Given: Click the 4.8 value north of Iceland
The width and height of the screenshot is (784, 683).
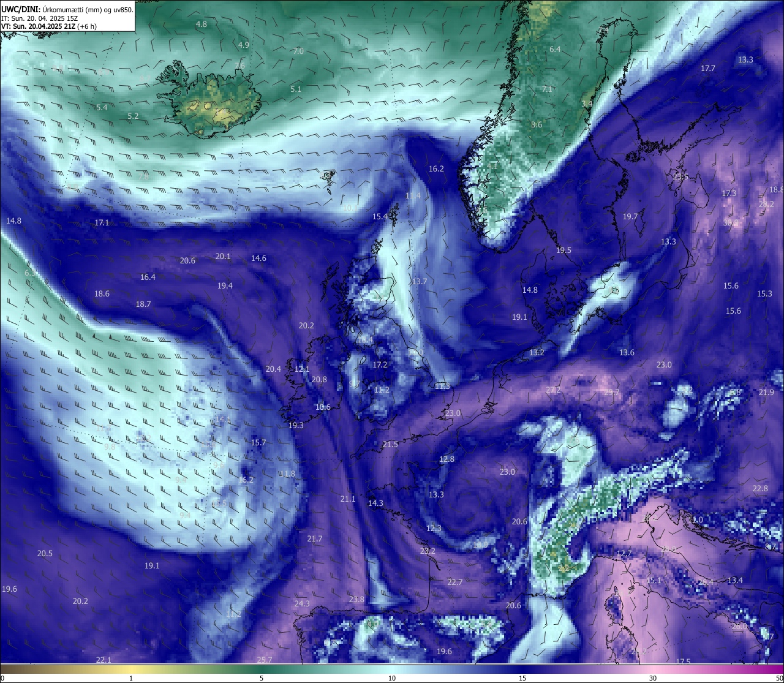Looking at the screenshot, I should pyautogui.click(x=202, y=24).
